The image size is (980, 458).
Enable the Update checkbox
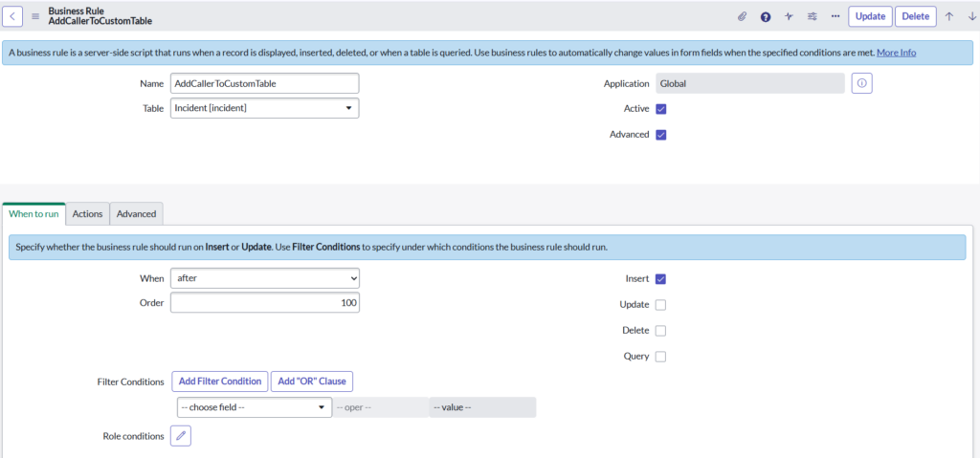click(660, 305)
